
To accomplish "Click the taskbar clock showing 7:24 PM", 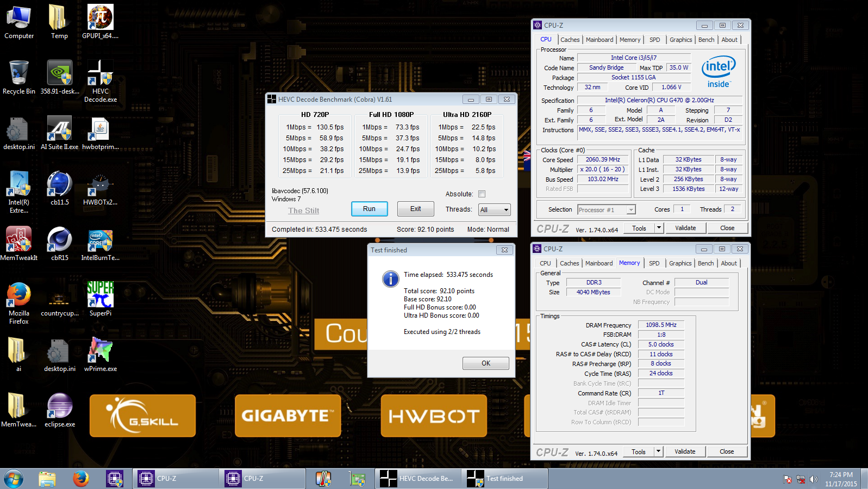I will 841,479.
